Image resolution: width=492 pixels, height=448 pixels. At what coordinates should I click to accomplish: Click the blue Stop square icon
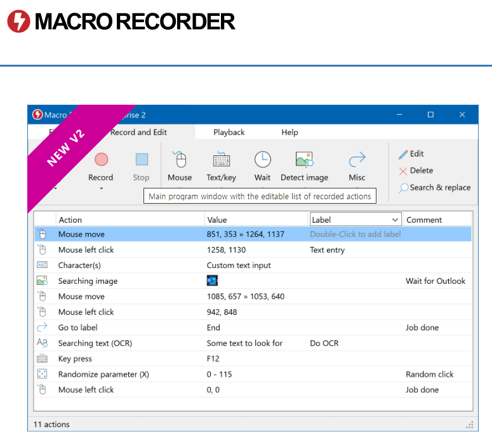pyautogui.click(x=142, y=159)
